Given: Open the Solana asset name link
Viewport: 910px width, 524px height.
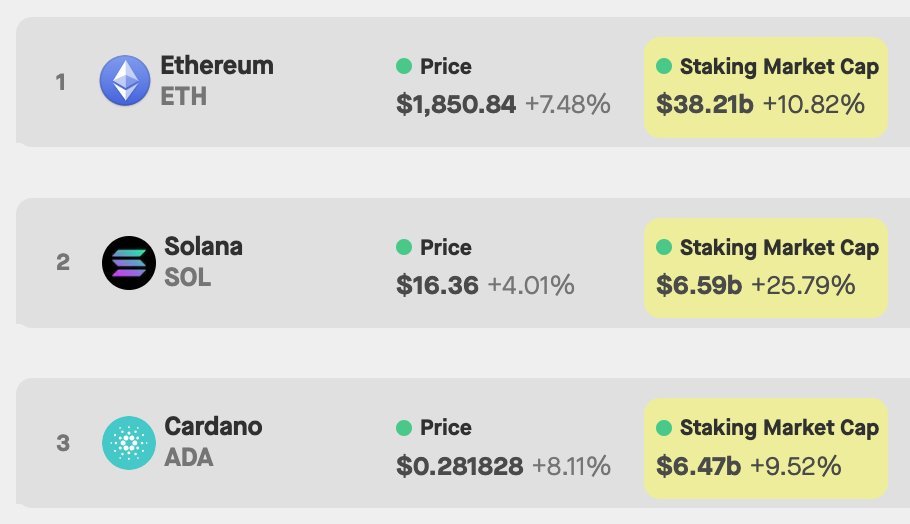Looking at the screenshot, I should (x=204, y=246).
